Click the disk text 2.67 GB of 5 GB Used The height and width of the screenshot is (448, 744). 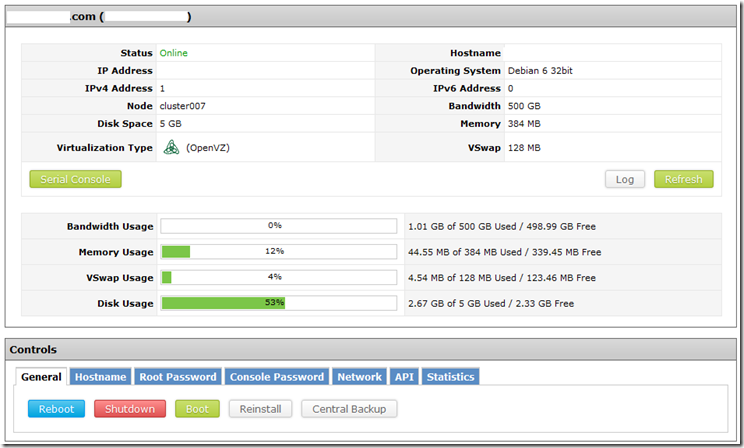pos(457,303)
